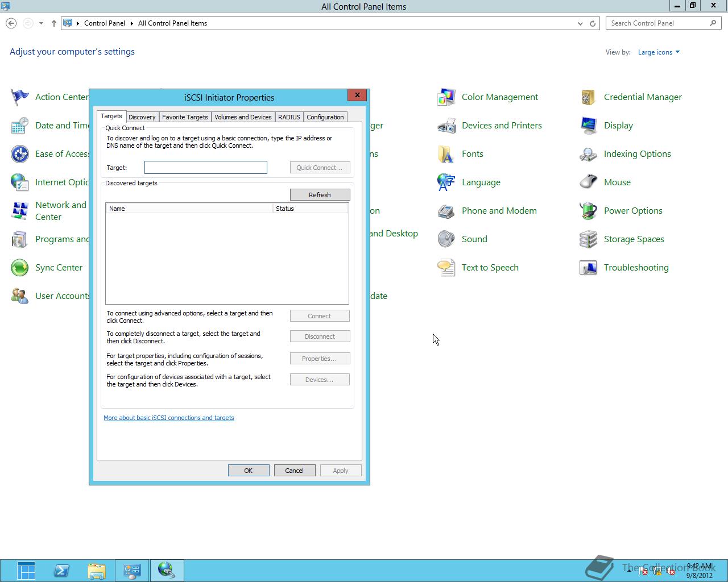Switch to the Configuration tab

325,117
